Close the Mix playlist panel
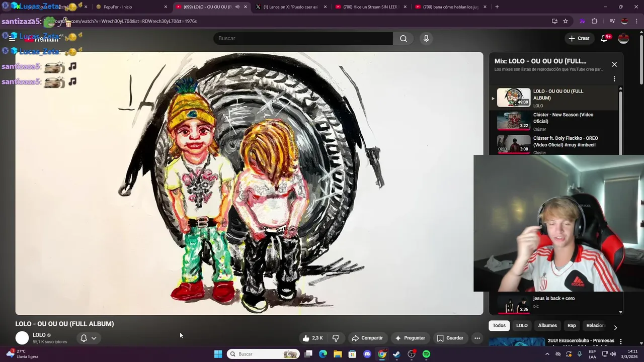644x362 pixels. click(x=614, y=64)
